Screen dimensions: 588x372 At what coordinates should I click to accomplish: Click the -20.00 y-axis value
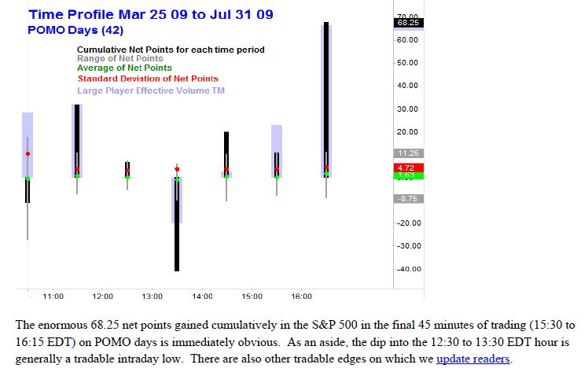408,223
